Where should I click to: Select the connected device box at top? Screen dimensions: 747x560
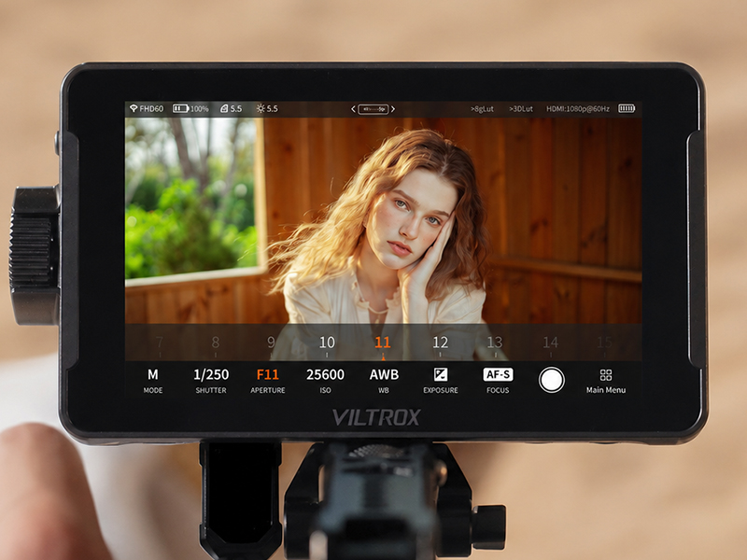373,109
